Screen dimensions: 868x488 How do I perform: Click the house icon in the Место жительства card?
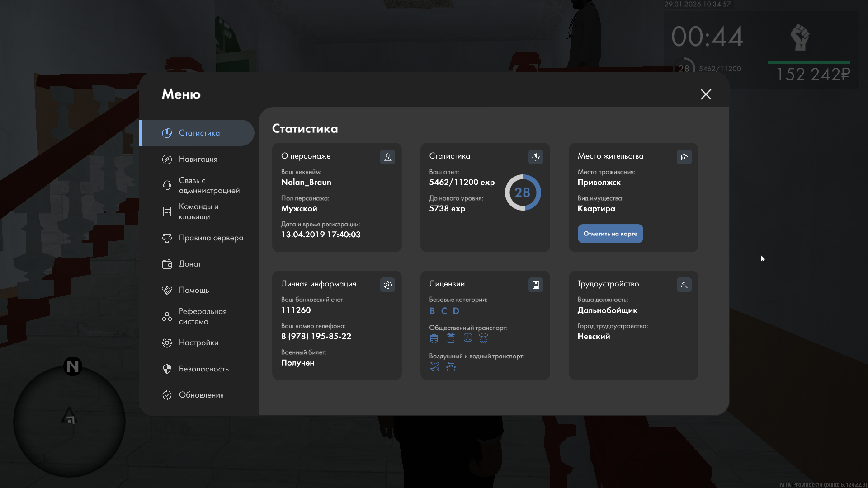684,157
